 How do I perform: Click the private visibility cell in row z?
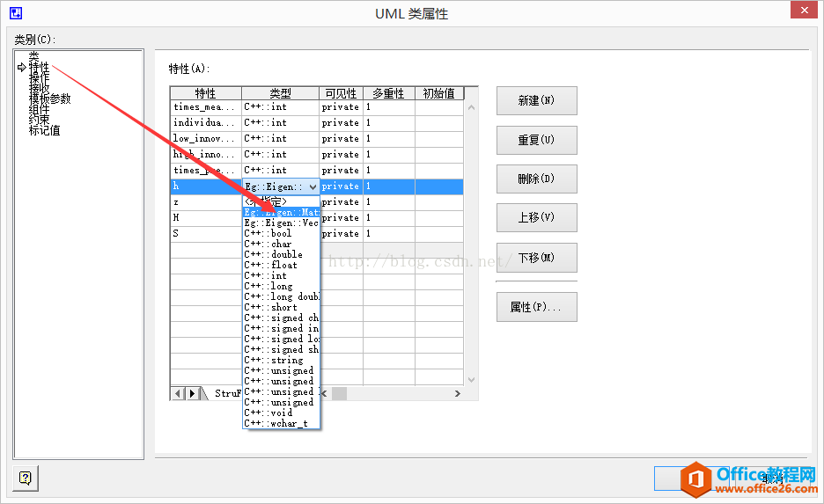(x=341, y=202)
